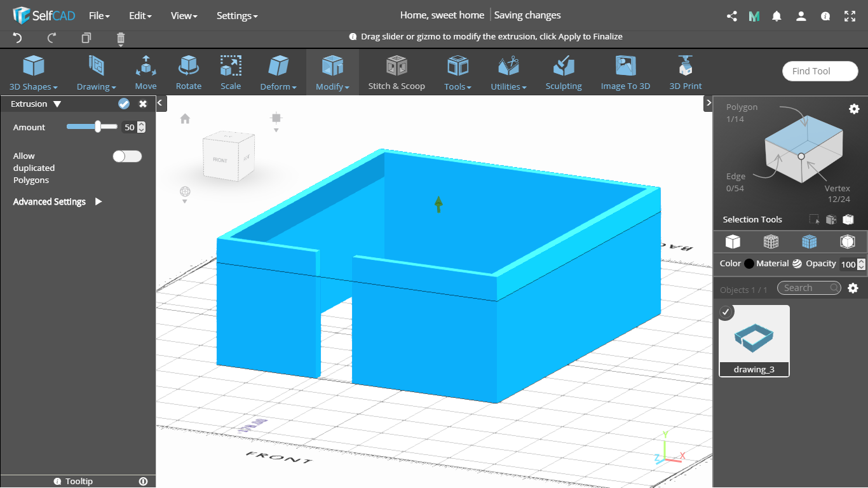
Task: Click the share icon in header
Action: 732,16
